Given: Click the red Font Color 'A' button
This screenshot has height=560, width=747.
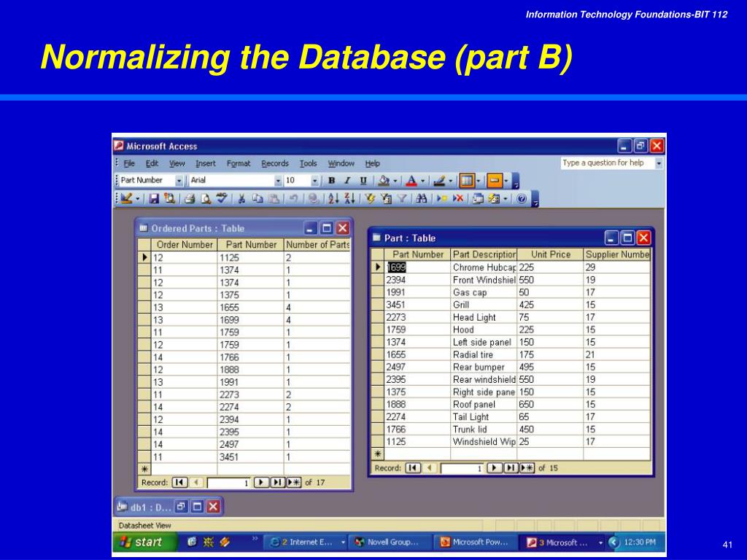Looking at the screenshot, I should pyautogui.click(x=411, y=181).
